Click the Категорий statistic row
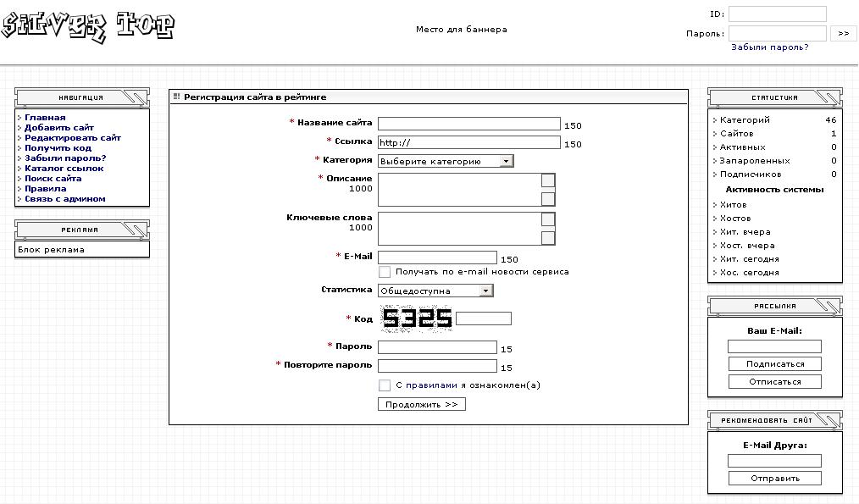The image size is (859, 504). pos(774,119)
